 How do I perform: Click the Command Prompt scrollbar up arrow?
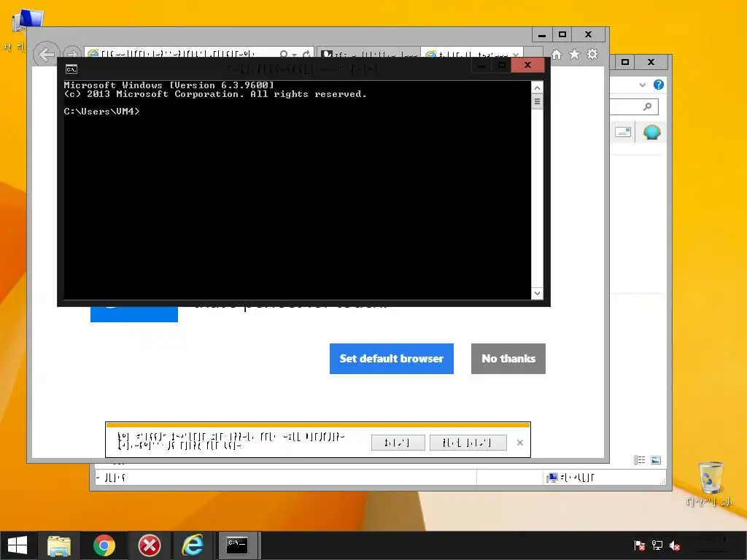[537, 87]
